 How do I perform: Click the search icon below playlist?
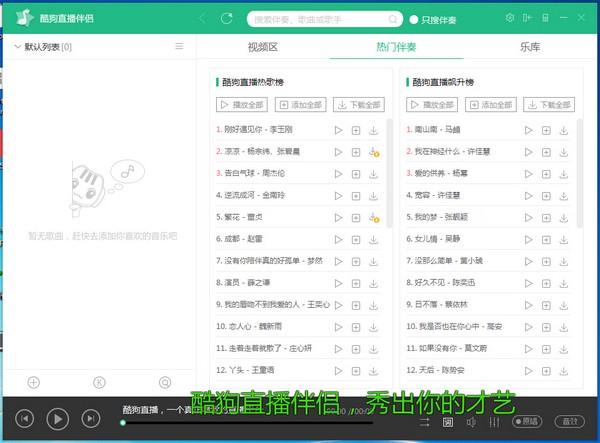[x=165, y=382]
